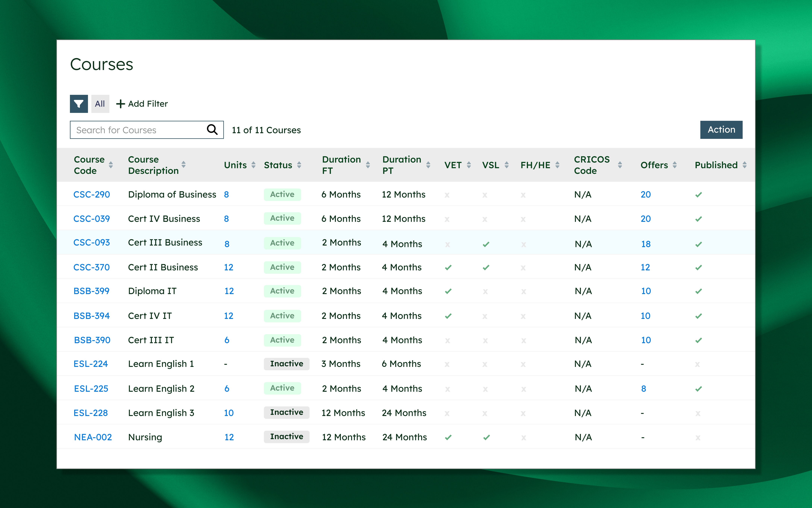Click the Published header label
The width and height of the screenshot is (812, 508).
coord(716,165)
